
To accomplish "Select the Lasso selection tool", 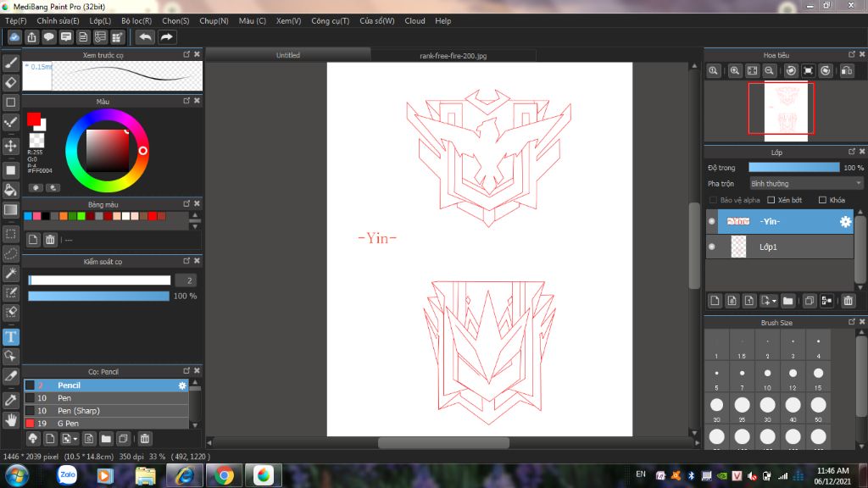I will pyautogui.click(x=10, y=253).
